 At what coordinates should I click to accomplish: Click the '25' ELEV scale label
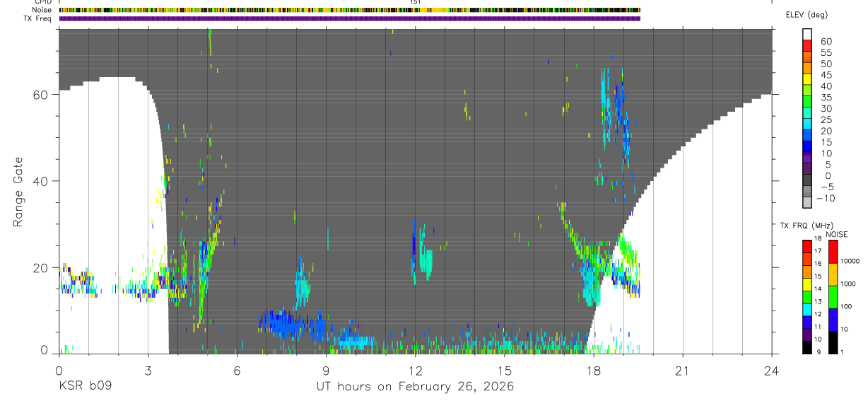[826, 120]
